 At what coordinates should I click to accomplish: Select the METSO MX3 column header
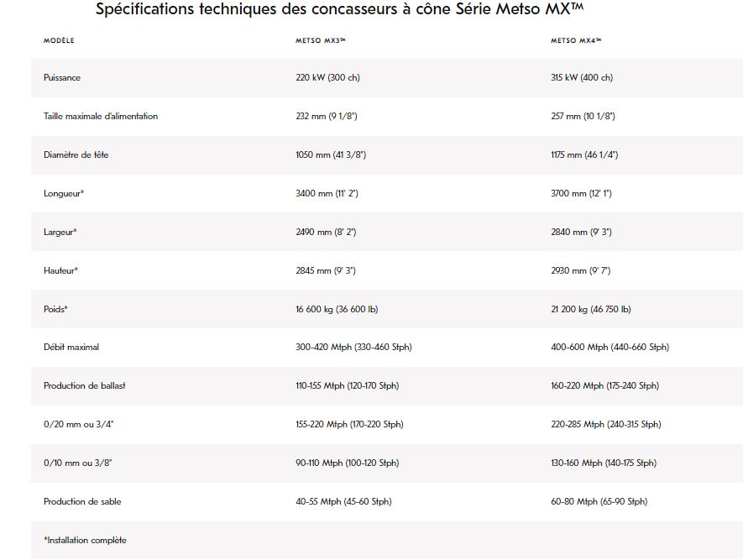tap(321, 40)
